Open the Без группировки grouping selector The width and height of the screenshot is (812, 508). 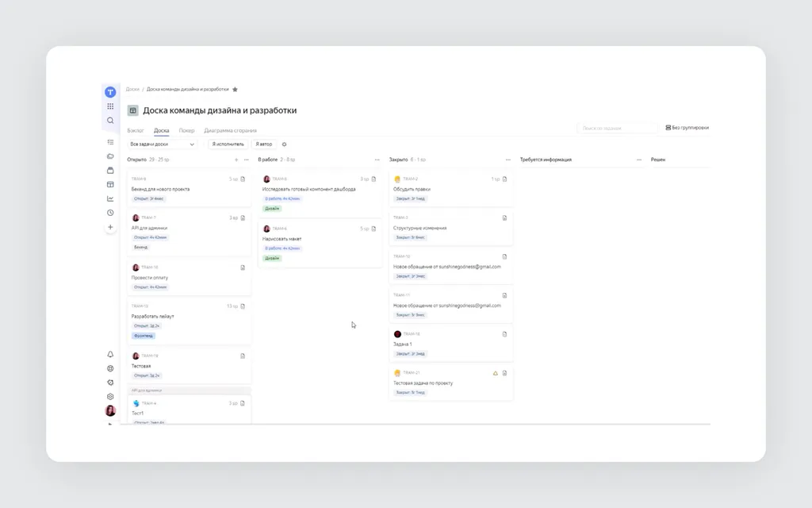(688, 128)
